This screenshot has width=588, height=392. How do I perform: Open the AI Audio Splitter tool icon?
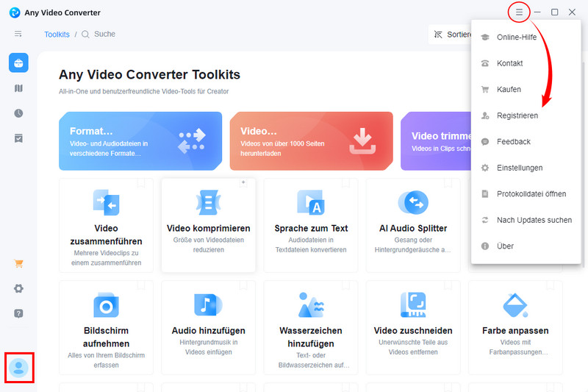[x=413, y=202]
